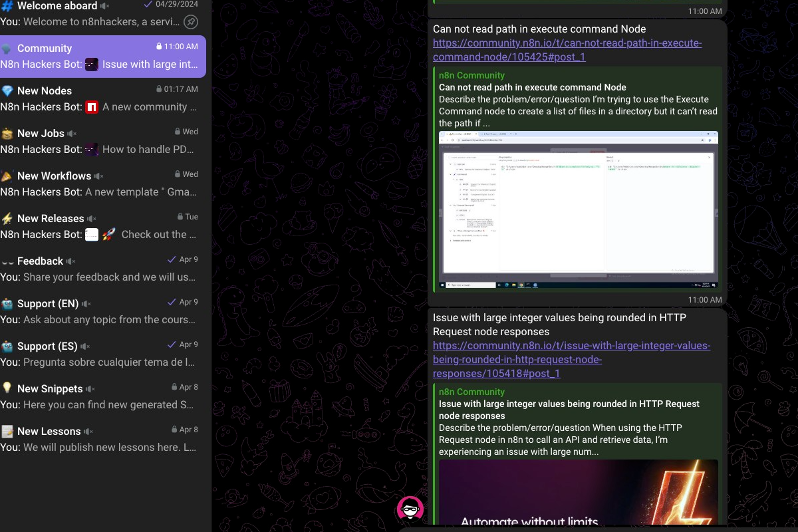
Task: Click the pin icon on Welcome aboard chat
Action: point(192,22)
